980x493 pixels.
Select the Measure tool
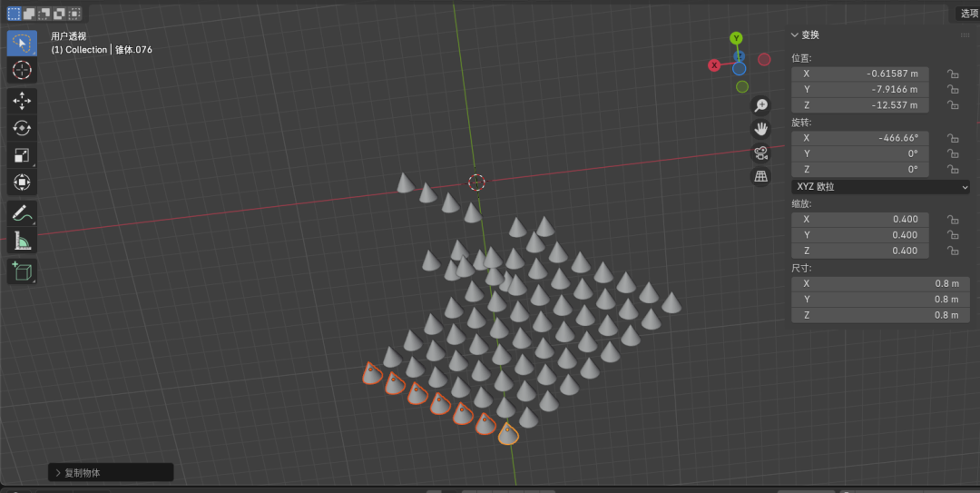pyautogui.click(x=22, y=241)
